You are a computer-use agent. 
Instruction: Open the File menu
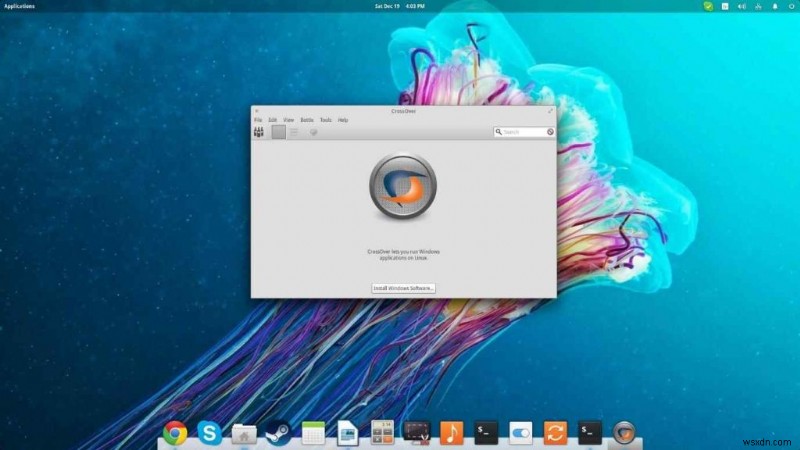[x=258, y=120]
